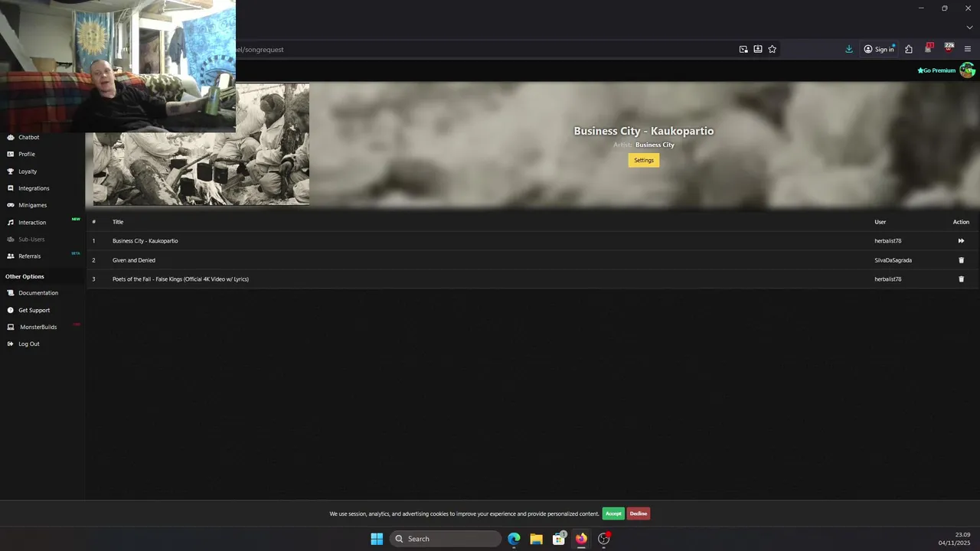Open Microsoft Edge from taskbar
Screen dimensions: 980x551
point(514,539)
